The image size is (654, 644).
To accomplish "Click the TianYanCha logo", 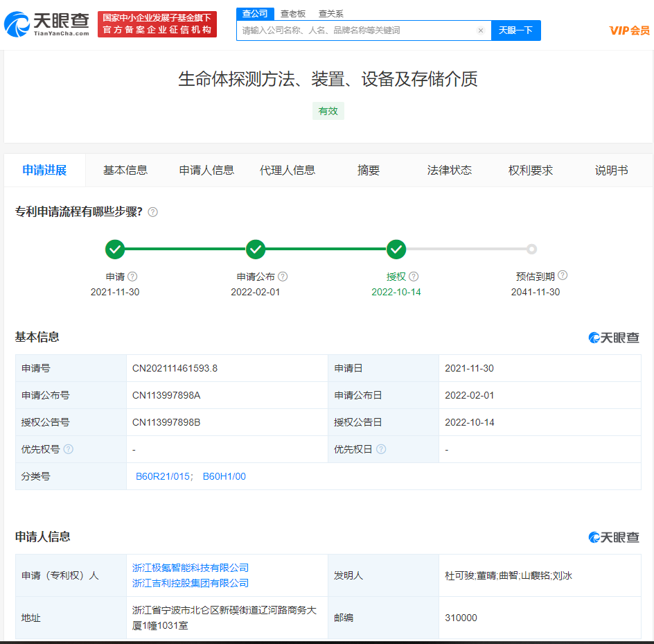I will tap(46, 24).
